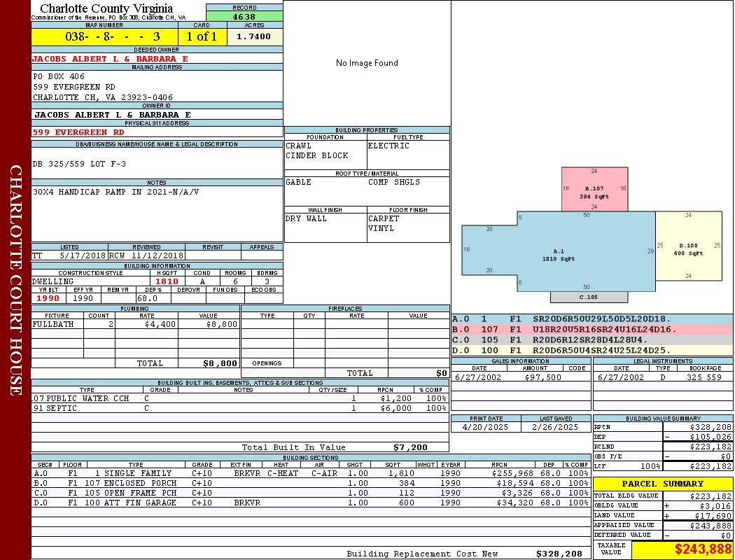735x560 pixels.
Task: Click the 91 SEPTIC built-in row
Action: (239, 409)
